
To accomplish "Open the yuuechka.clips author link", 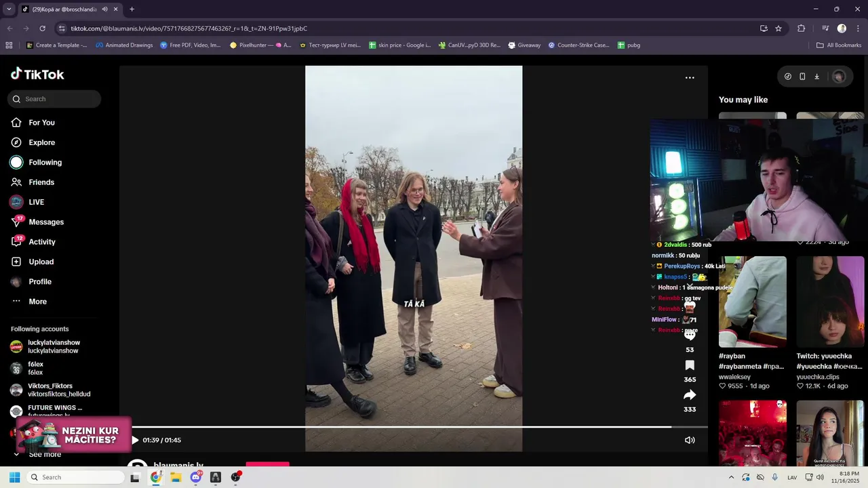I will coord(817,377).
